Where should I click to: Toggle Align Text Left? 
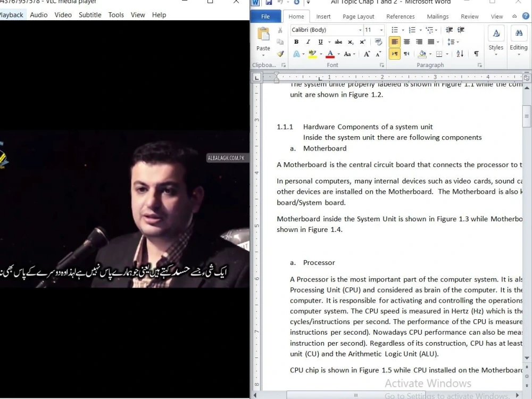pos(394,41)
